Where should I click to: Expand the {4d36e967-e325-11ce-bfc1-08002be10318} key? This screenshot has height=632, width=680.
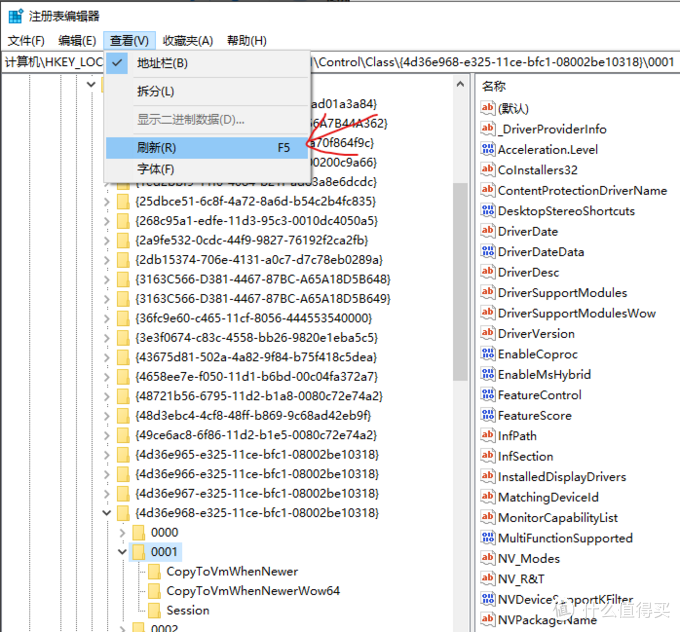coord(107,493)
